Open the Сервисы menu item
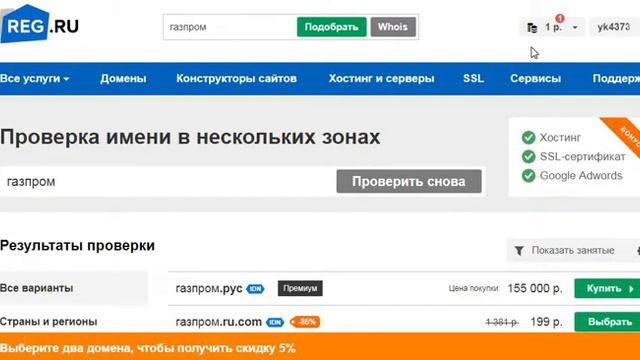 tap(535, 78)
